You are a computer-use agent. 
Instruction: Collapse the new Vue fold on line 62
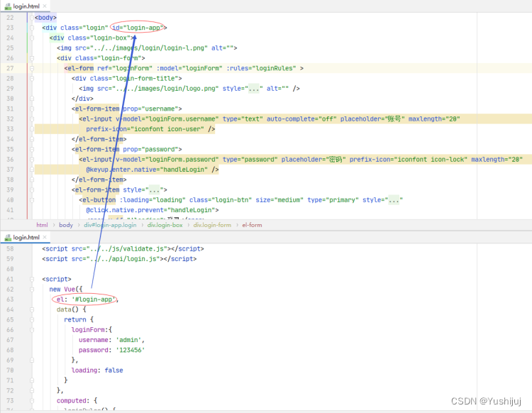click(x=31, y=290)
